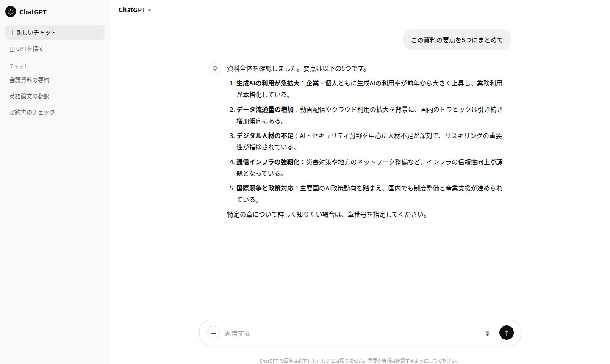Click the ChatGPT title in sidebar header
The image size is (610, 364).
pyautogui.click(x=33, y=12)
